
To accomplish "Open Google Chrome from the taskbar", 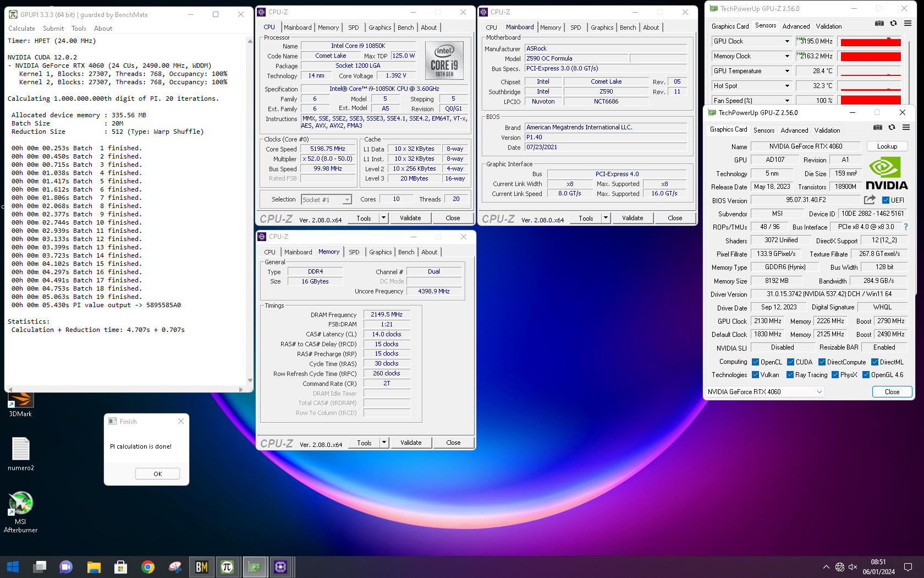I will tap(147, 567).
